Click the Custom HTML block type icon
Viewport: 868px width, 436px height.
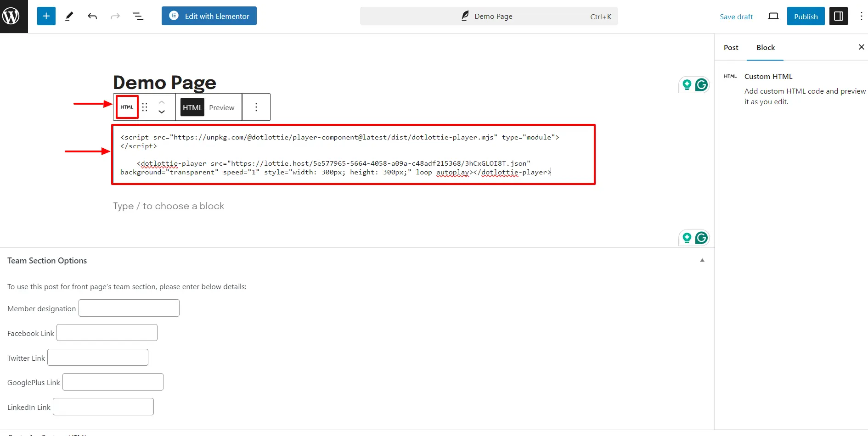coord(127,107)
